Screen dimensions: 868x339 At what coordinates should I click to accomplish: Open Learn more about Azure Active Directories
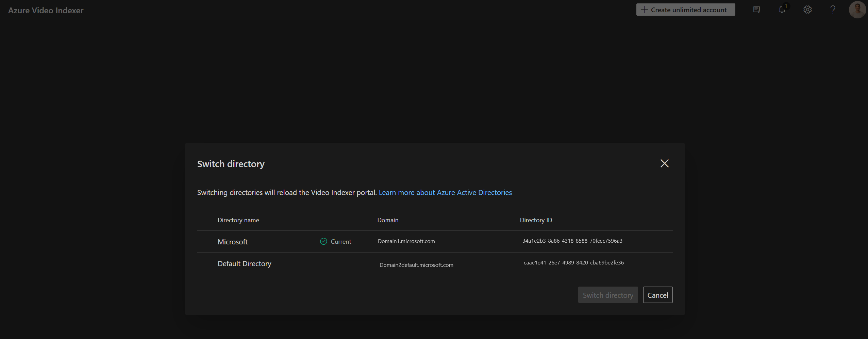445,193
